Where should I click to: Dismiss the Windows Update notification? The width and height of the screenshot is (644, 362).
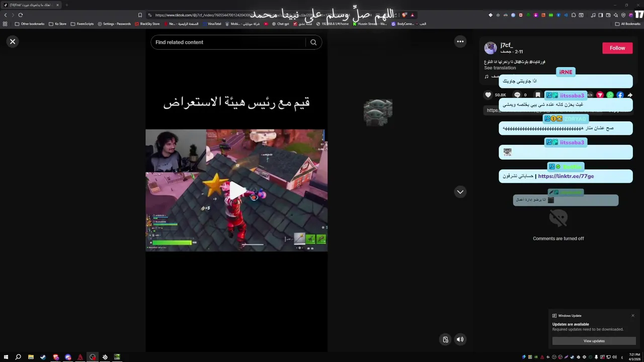point(633,316)
